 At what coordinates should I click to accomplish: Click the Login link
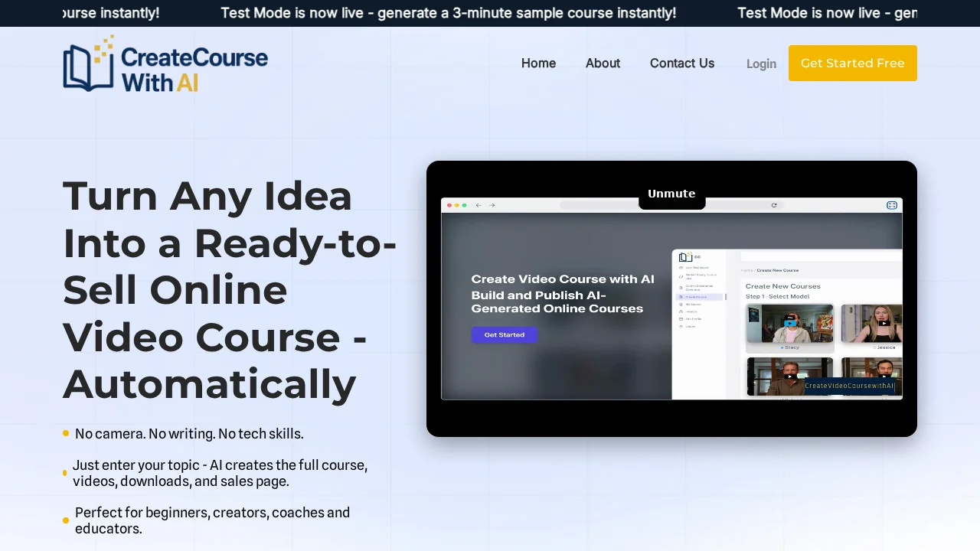(x=761, y=64)
